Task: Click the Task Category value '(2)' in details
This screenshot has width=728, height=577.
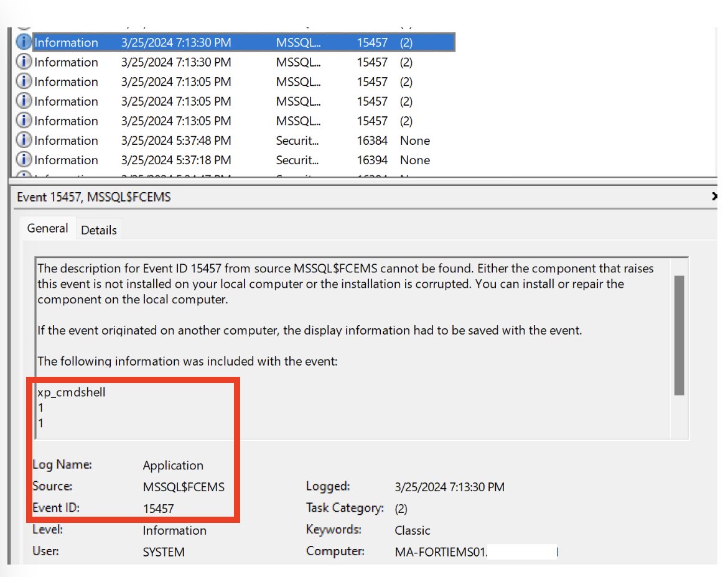Action: click(x=401, y=509)
